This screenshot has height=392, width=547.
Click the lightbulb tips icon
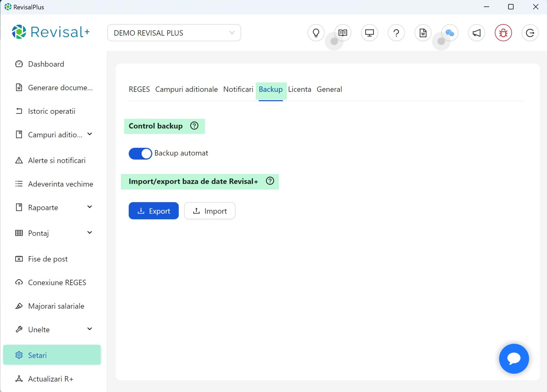click(x=316, y=33)
